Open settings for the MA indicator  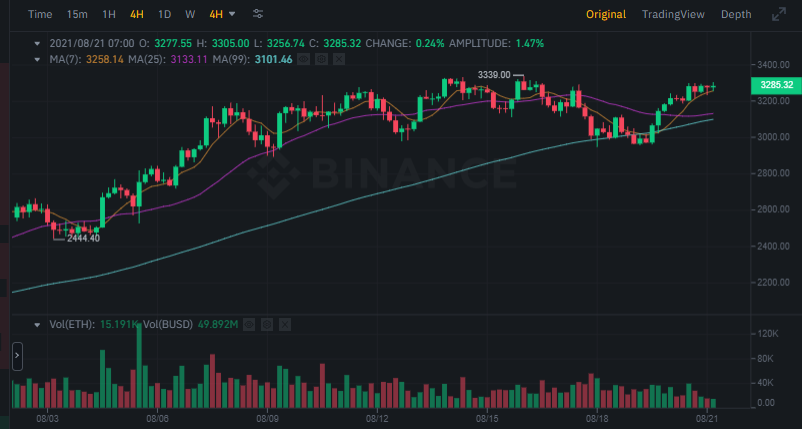(321, 60)
